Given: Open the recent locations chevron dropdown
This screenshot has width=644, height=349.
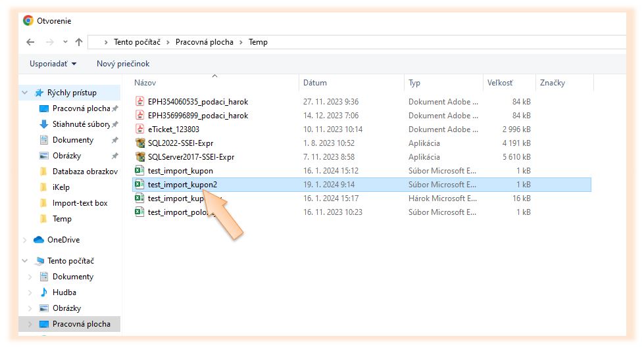Looking at the screenshot, I should 64,42.
